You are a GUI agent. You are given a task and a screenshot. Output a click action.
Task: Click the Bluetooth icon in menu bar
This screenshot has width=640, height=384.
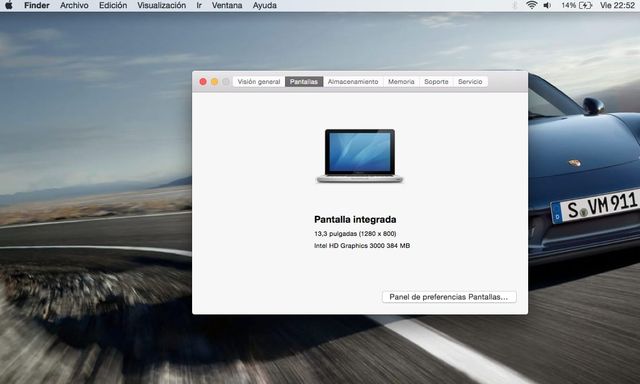pos(515,5)
